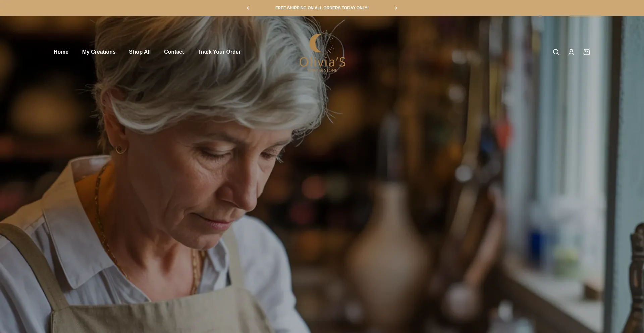644x333 pixels.
Task: Select Track Your Order link
Action: pos(219,52)
